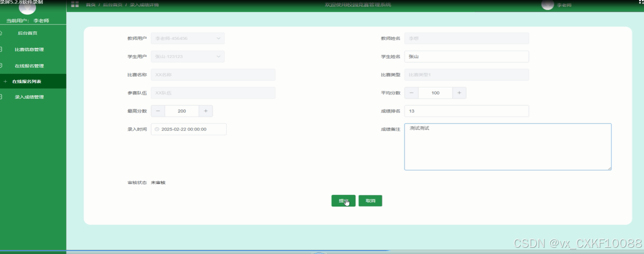Click the 录入时间 date field
The image size is (644, 254).
coord(189,129)
